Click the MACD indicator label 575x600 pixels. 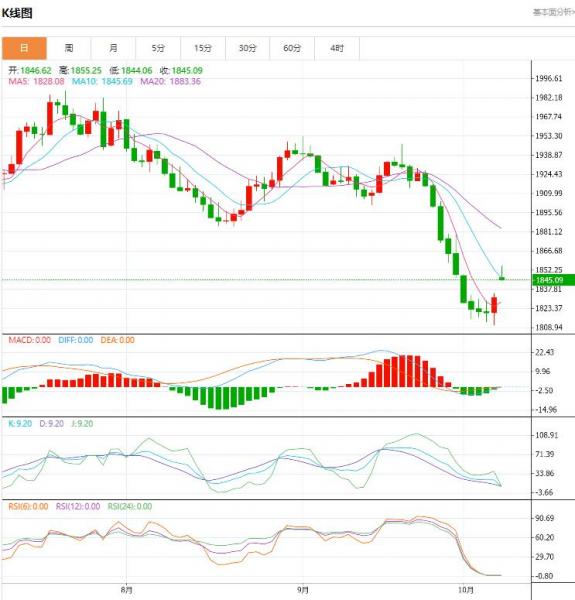(x=29, y=340)
